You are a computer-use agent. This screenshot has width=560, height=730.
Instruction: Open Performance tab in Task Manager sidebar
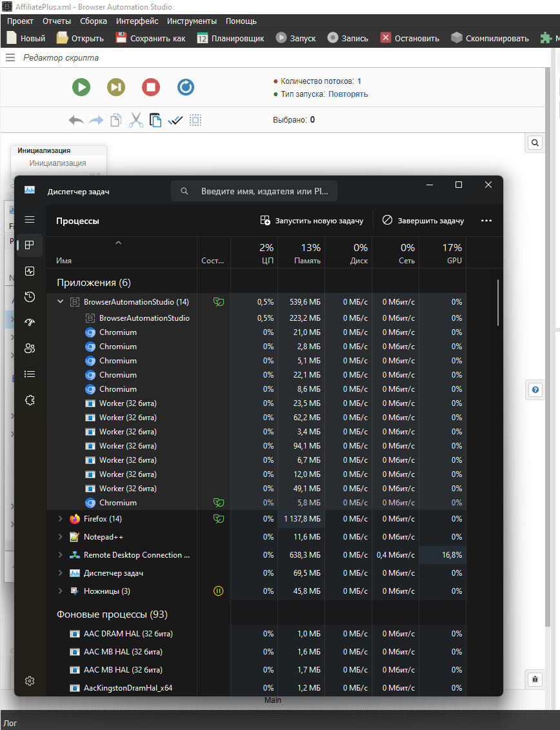[x=30, y=271]
